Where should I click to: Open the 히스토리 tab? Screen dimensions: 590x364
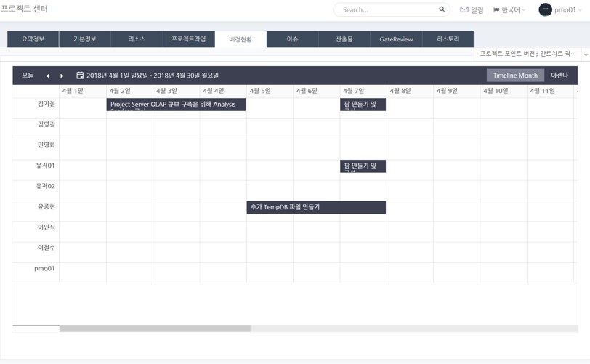tap(448, 39)
